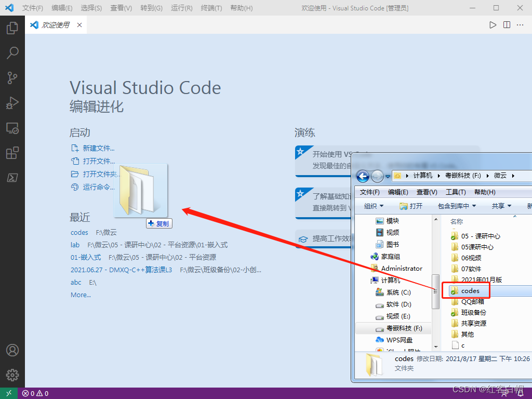Open the 文件(F) menu in VS Code

(33, 8)
